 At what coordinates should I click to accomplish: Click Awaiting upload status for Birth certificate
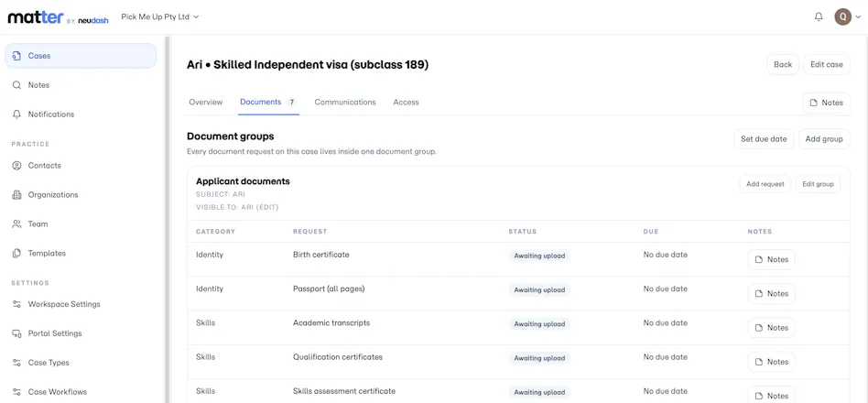pyautogui.click(x=539, y=256)
